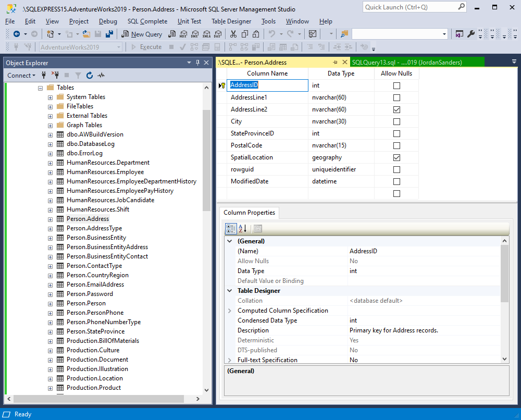521x420 pixels.
Task: Click Connect Object Explorer plug icon
Action: (x=44, y=76)
